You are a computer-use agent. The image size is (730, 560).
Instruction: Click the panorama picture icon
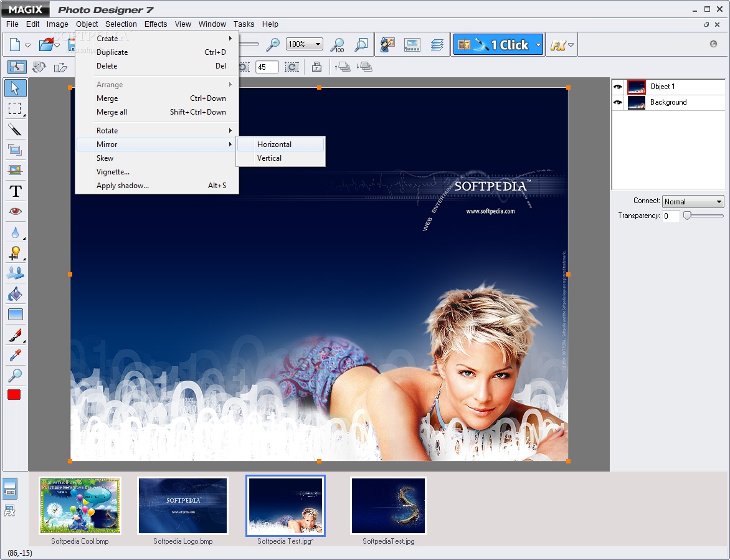[x=412, y=45]
